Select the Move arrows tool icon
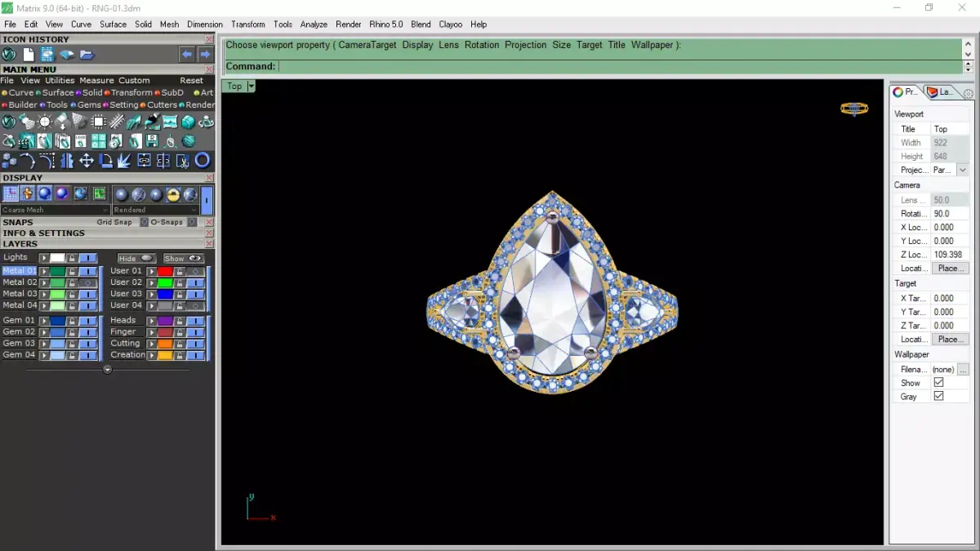This screenshot has width=980, height=551. (87, 162)
